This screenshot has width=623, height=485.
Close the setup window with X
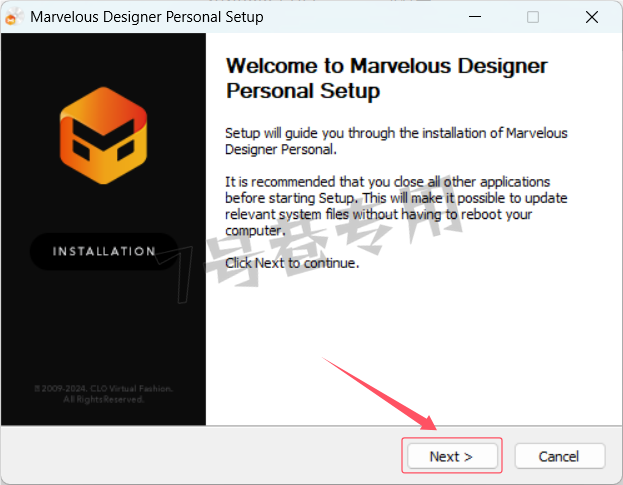tap(592, 17)
